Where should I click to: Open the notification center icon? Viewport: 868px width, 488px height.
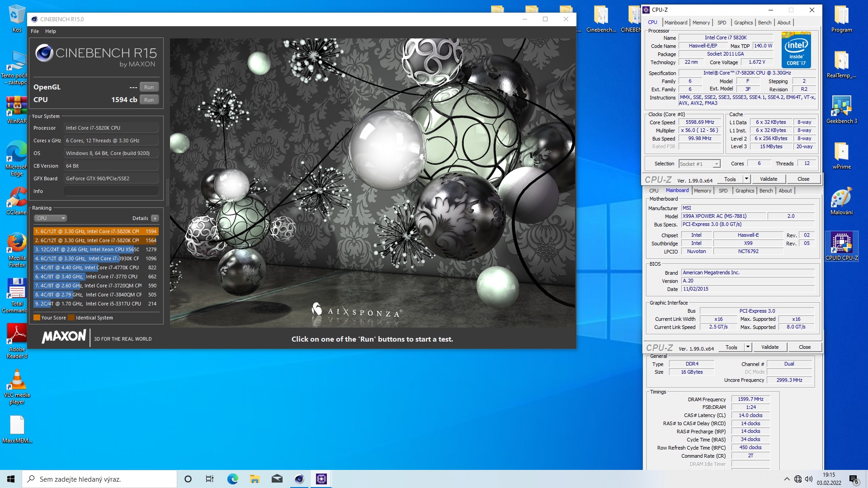click(854, 479)
